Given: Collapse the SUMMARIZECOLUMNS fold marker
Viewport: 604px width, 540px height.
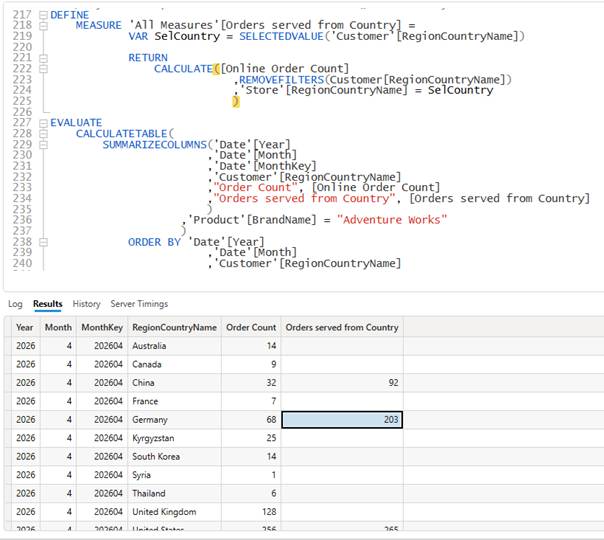Looking at the screenshot, I should (44, 145).
